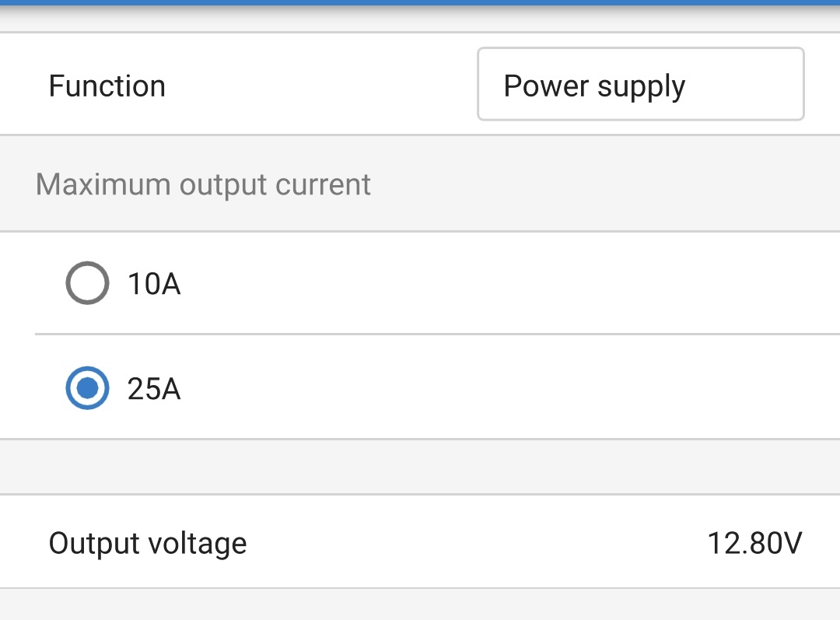
Task: Open the Function dropdown showing Power supply
Action: (640, 83)
